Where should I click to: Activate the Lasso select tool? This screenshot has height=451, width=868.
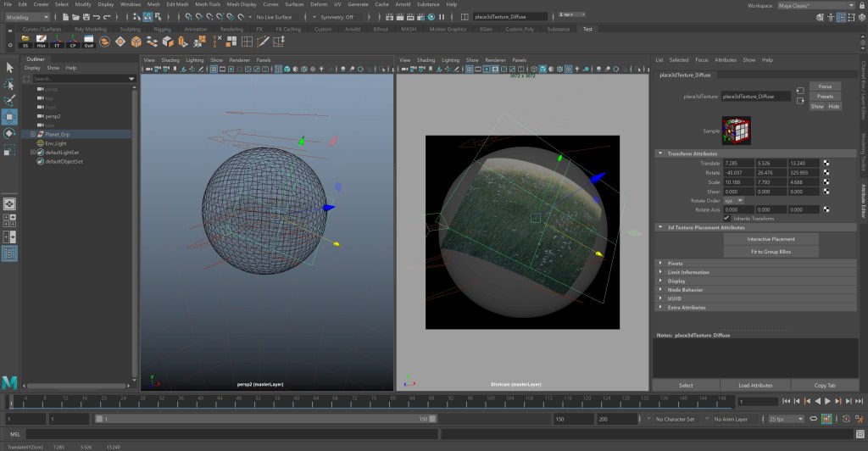click(x=9, y=84)
